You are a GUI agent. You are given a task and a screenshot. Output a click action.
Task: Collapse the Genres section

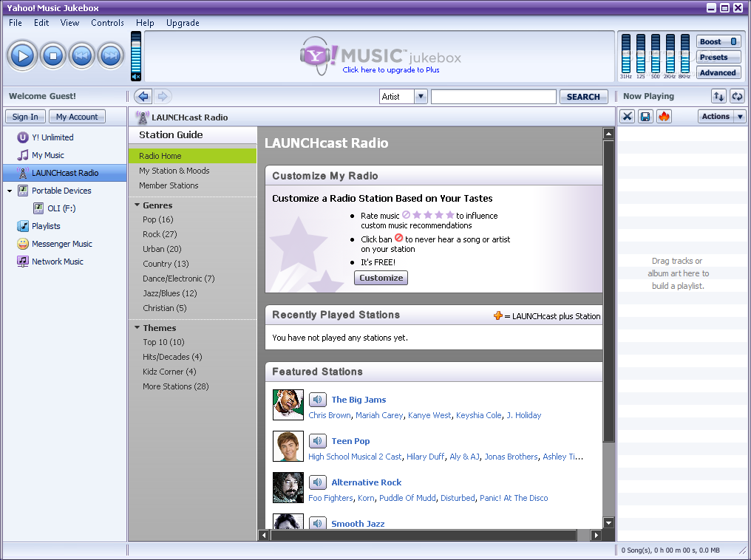click(137, 205)
